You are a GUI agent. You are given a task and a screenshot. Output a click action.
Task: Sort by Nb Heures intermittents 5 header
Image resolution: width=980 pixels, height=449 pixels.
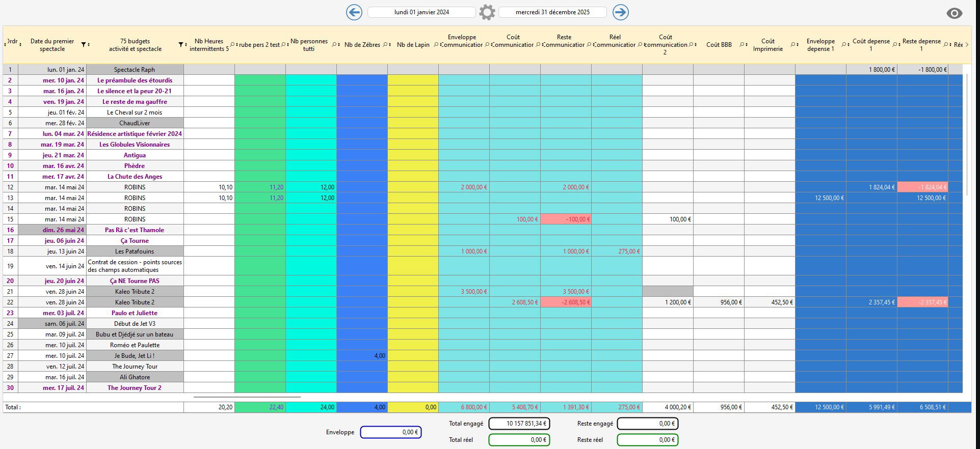coord(209,45)
